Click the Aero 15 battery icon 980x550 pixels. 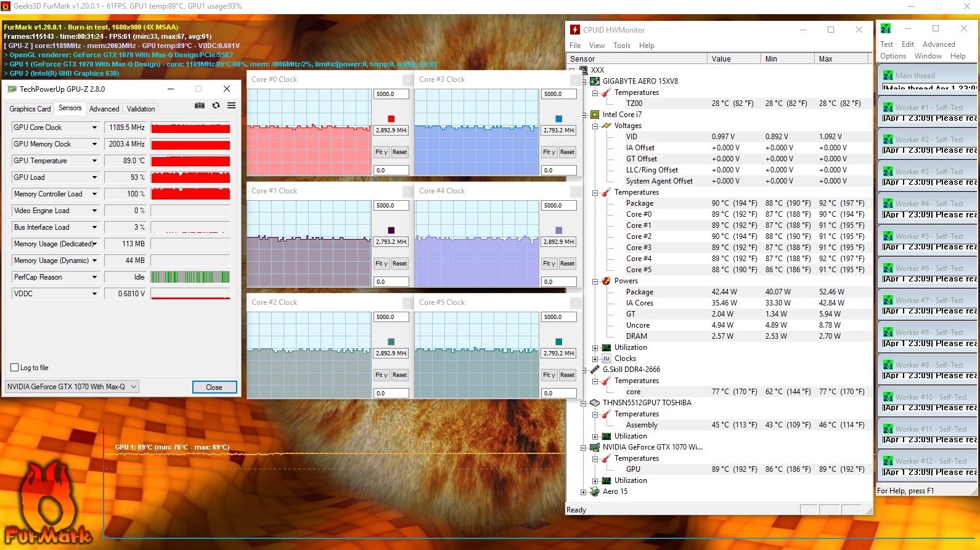(595, 491)
